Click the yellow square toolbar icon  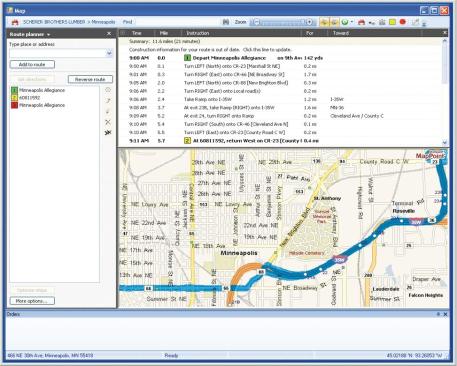392,22
